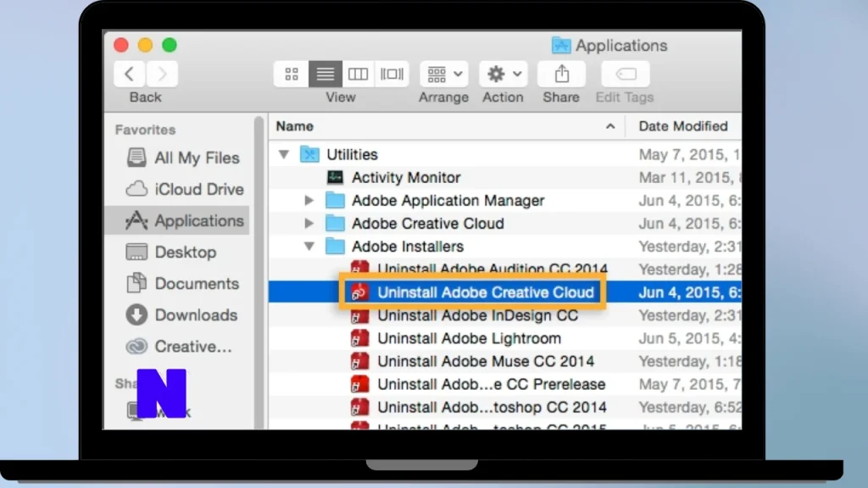Click the Edit Tags button

[626, 74]
